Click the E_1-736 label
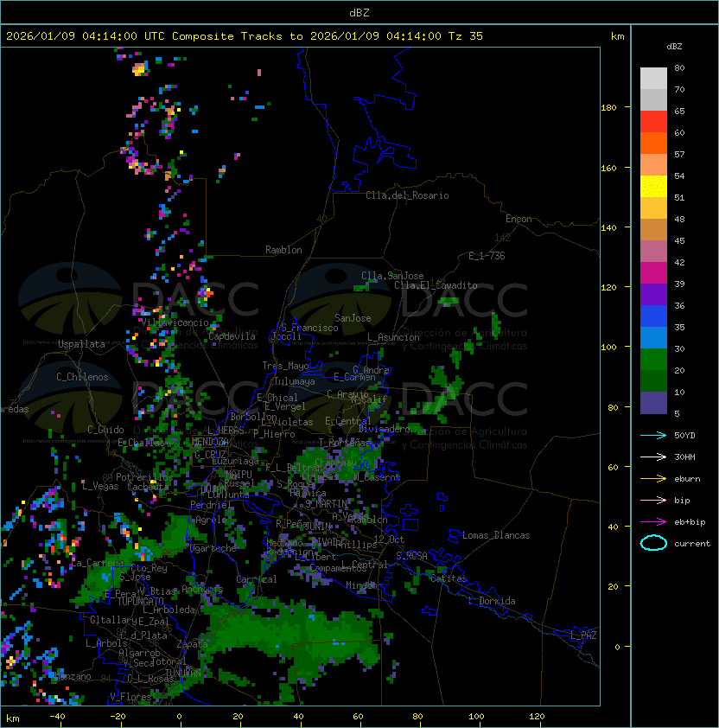 pos(487,256)
